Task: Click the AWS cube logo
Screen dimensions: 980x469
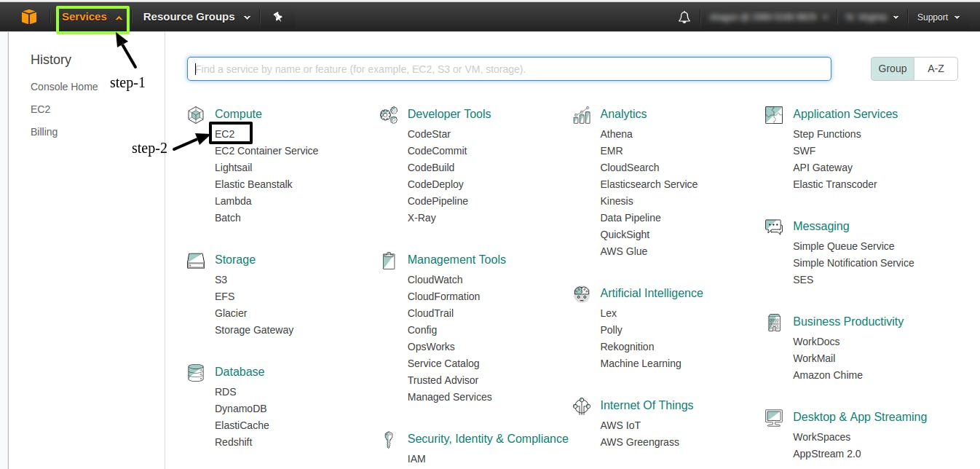Action: (x=28, y=16)
